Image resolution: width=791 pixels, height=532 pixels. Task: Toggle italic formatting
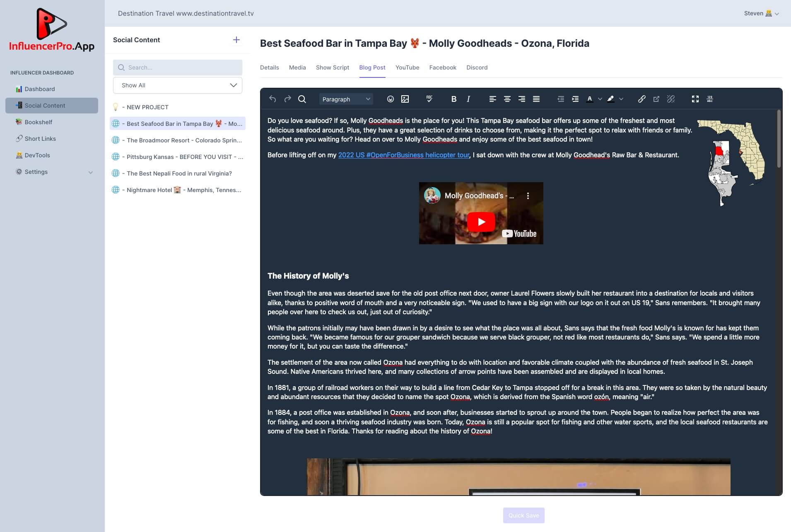468,99
